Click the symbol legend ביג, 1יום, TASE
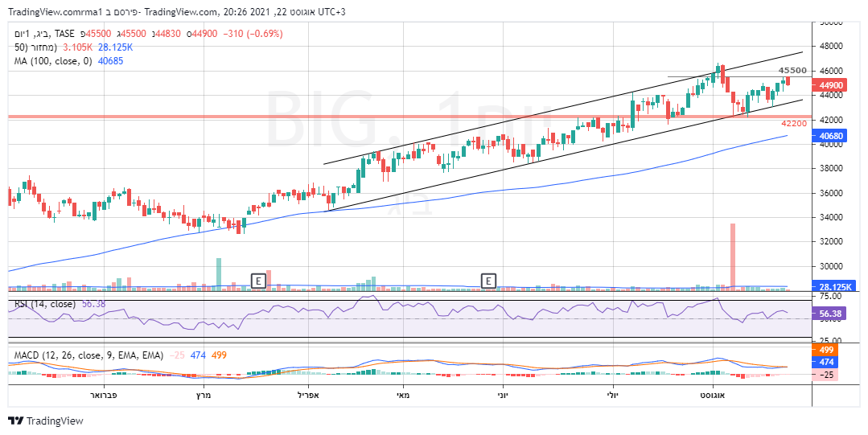Screen dimensions: 868x435 pyautogui.click(x=45, y=34)
